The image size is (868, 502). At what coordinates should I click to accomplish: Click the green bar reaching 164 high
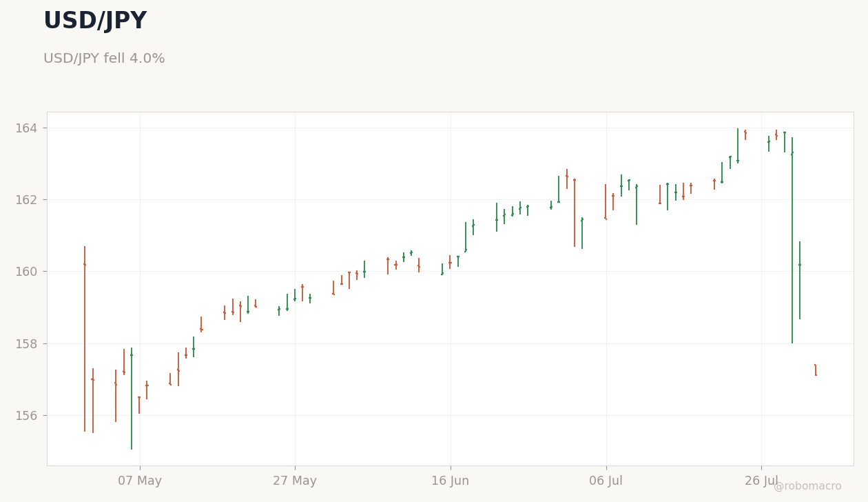pos(738,145)
